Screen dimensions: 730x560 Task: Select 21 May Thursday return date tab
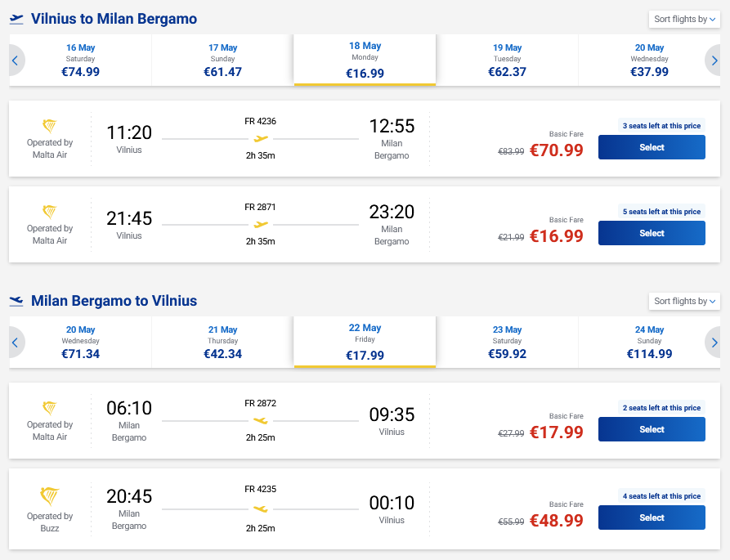point(222,343)
